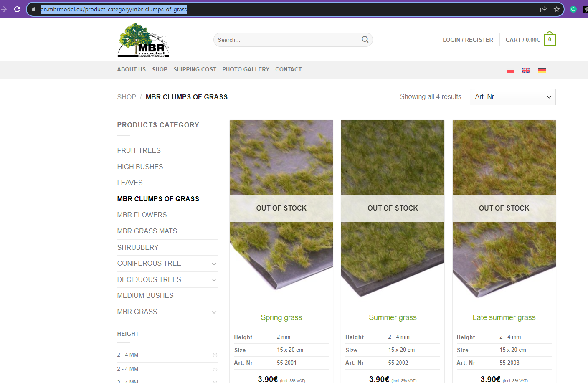Open the High Bushes category
The height and width of the screenshot is (383, 588).
[x=140, y=167]
